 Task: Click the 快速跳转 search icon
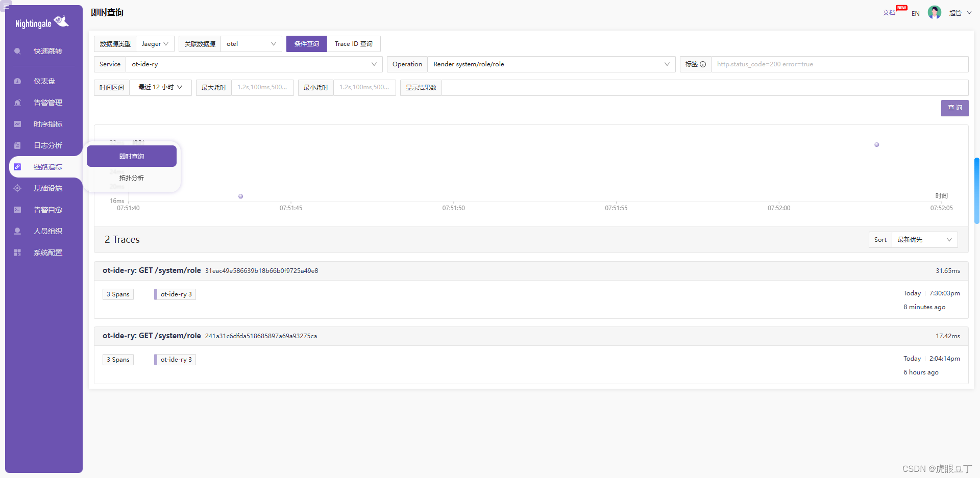(17, 51)
